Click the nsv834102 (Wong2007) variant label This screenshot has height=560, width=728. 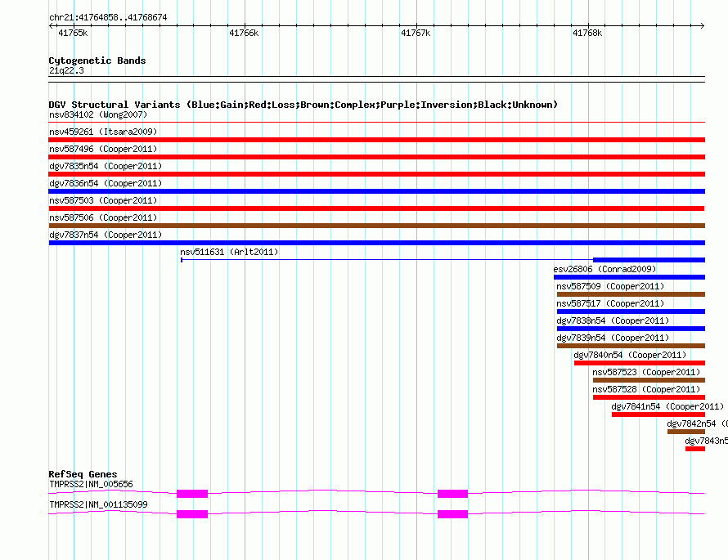(98, 114)
